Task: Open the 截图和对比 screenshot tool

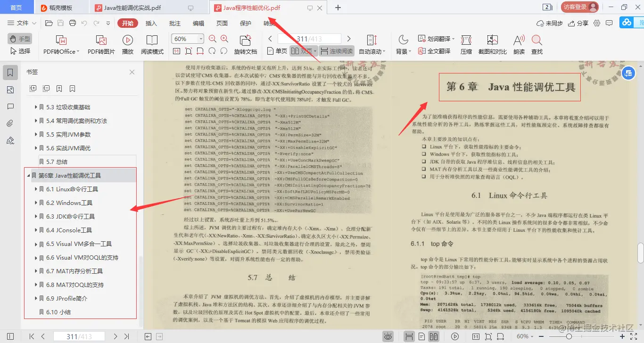Action: pyautogui.click(x=492, y=44)
